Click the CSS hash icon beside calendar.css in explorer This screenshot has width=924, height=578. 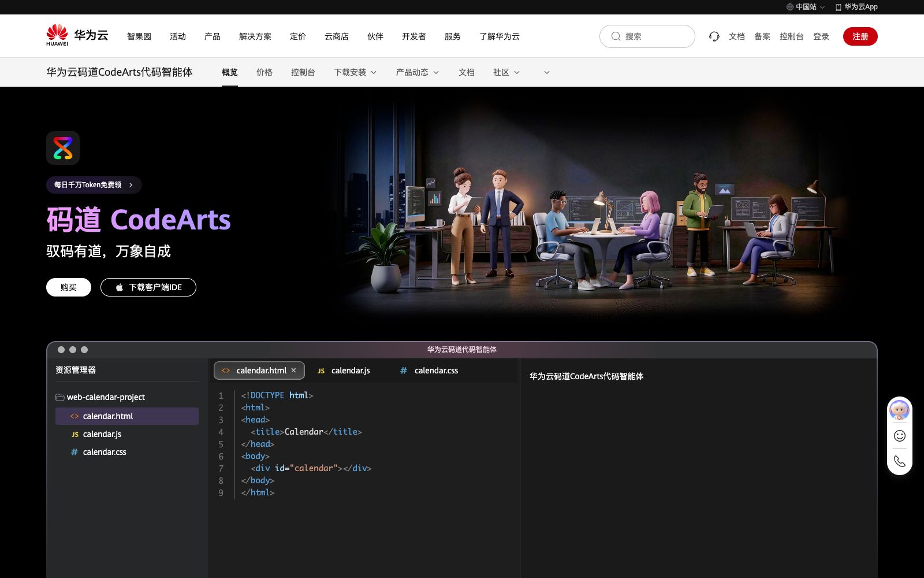tap(74, 452)
